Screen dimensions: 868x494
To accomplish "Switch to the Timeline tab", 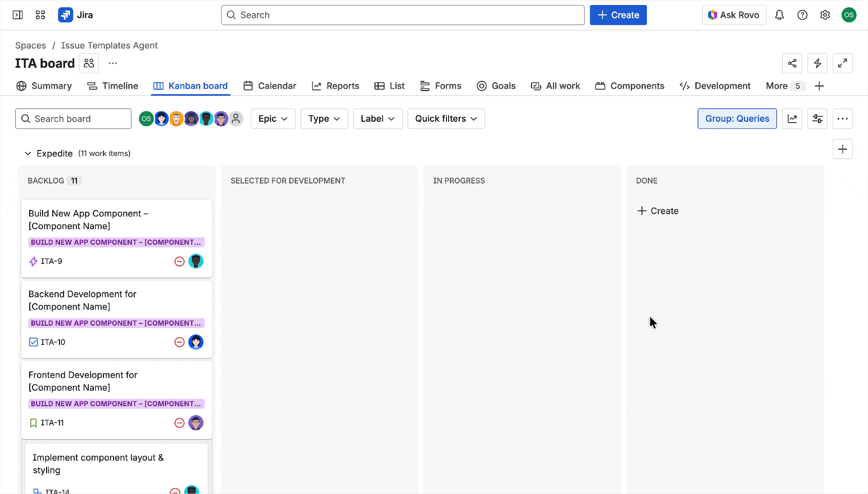I will tap(113, 86).
